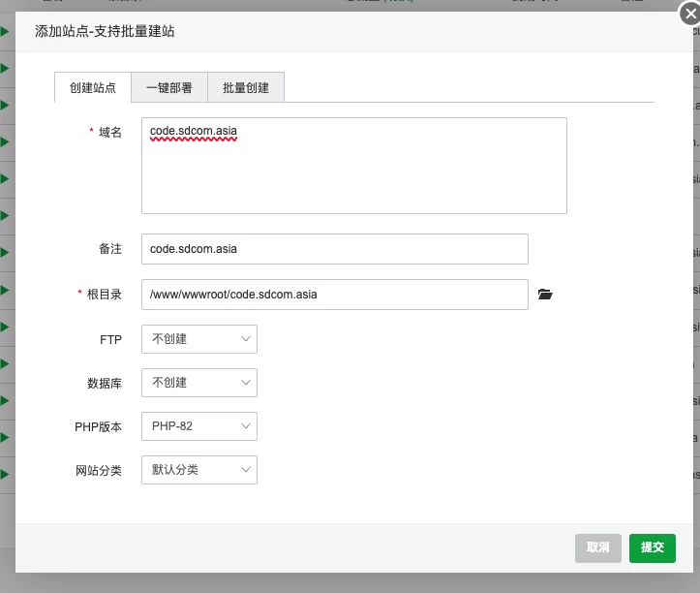The image size is (700, 593).
Task: Cancel with the 取消 button
Action: coord(597,547)
